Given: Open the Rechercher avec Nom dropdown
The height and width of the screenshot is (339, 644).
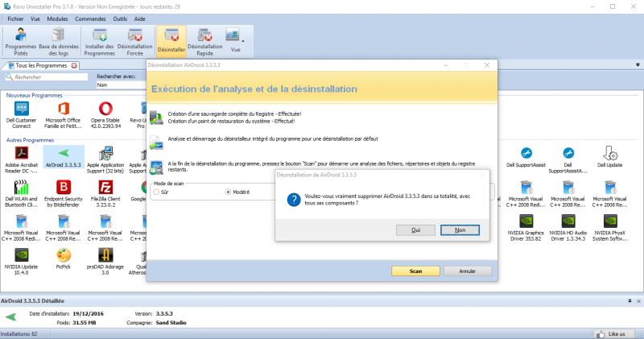Looking at the screenshot, I should click(x=121, y=85).
